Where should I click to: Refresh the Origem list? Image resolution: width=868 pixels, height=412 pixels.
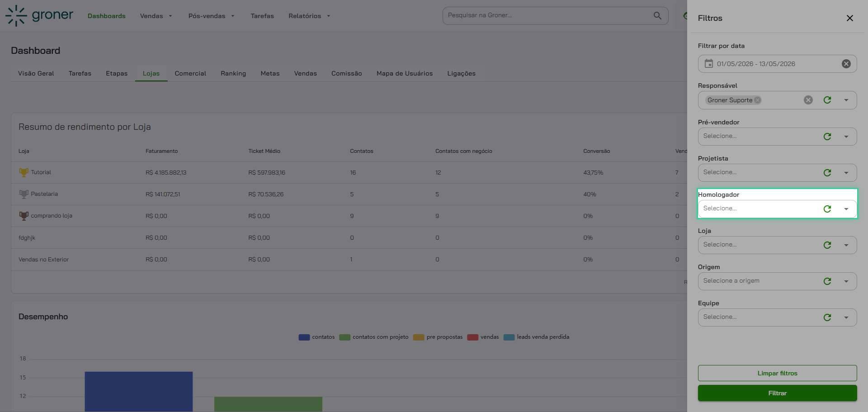(827, 281)
